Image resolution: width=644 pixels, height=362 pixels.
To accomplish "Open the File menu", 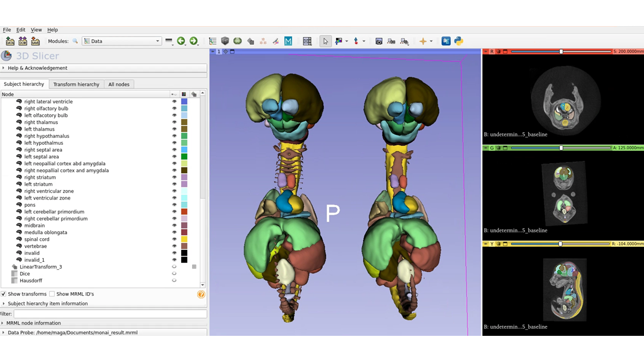I will 7,30.
